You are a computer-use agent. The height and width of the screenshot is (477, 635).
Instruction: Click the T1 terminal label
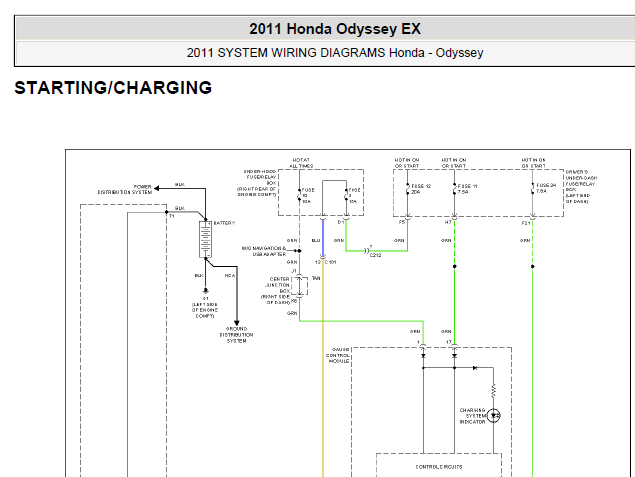click(x=172, y=217)
